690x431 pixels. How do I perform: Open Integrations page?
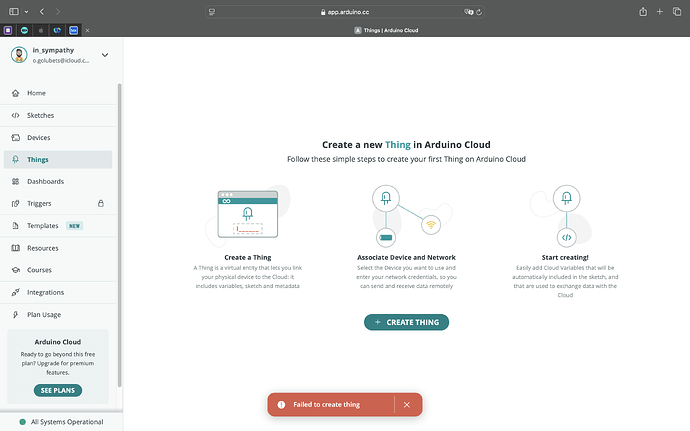pyautogui.click(x=58, y=292)
